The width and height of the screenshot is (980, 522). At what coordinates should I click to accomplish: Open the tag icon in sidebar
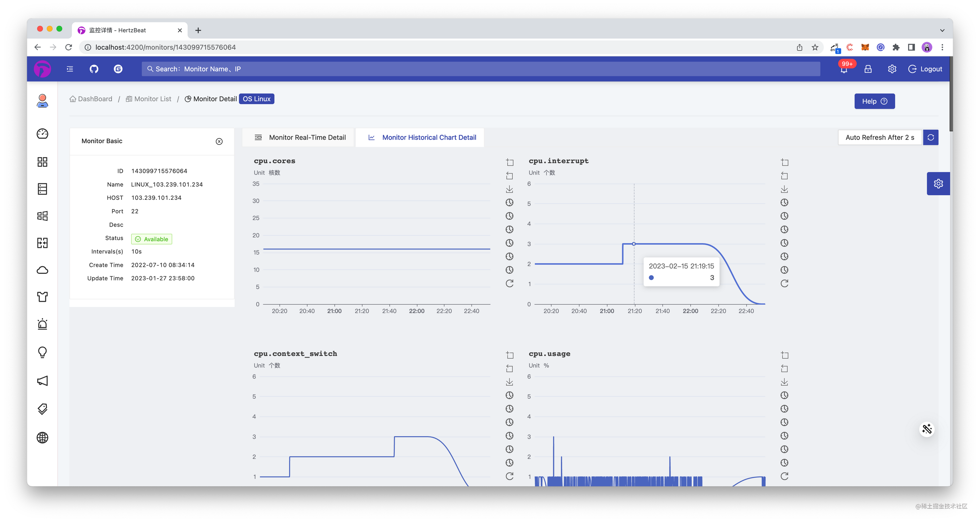click(x=42, y=409)
